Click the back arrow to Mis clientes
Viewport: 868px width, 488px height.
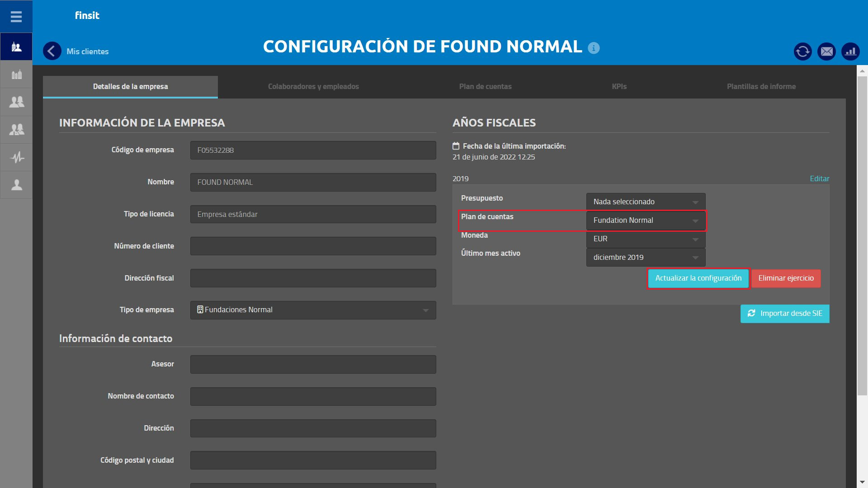pos(52,51)
